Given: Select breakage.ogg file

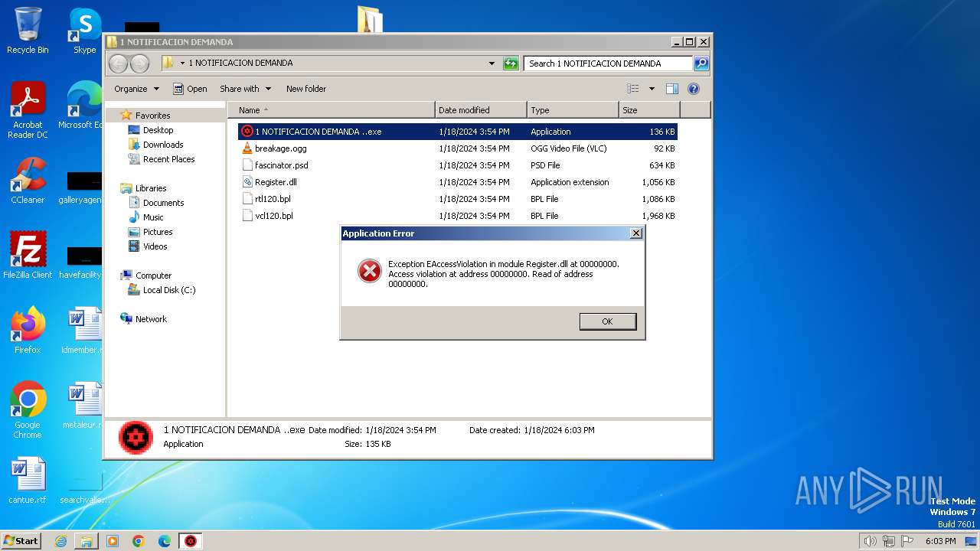Looking at the screenshot, I should click(x=458, y=148).
